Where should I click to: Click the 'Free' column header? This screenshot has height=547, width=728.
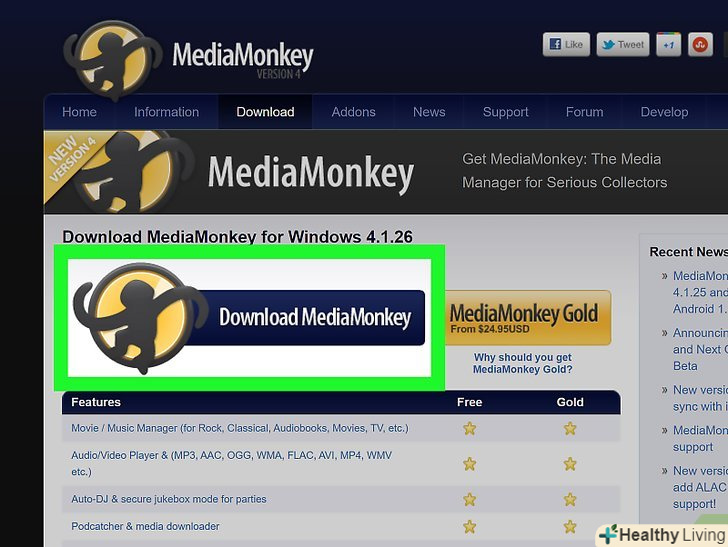coord(469,402)
